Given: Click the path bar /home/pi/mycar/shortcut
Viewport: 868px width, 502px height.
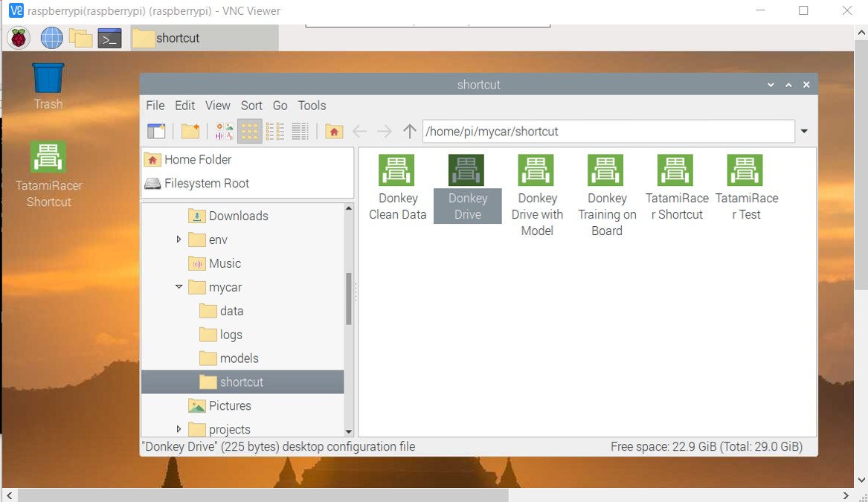Looking at the screenshot, I should [609, 131].
